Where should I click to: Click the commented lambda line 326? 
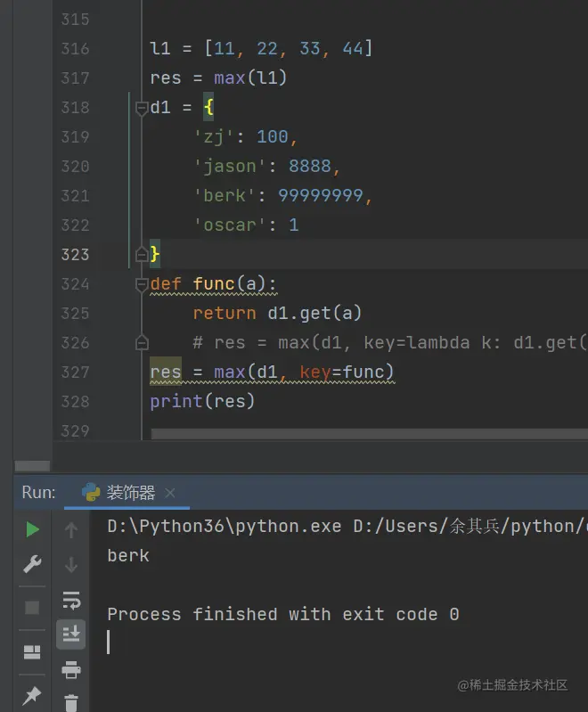[x=389, y=343]
